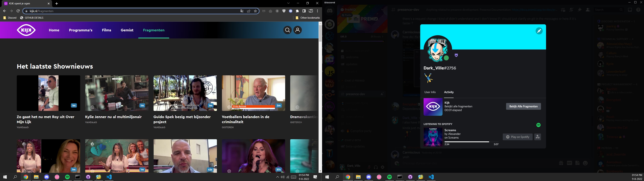Switch to User Info tab in profile
The image size is (644, 181).
click(x=430, y=92)
